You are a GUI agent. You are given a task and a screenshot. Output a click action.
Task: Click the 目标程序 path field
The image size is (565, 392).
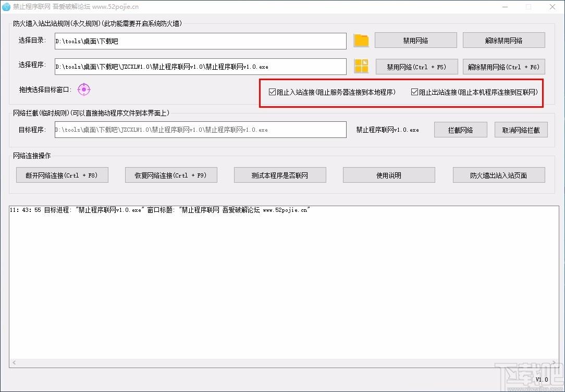pyautogui.click(x=201, y=130)
